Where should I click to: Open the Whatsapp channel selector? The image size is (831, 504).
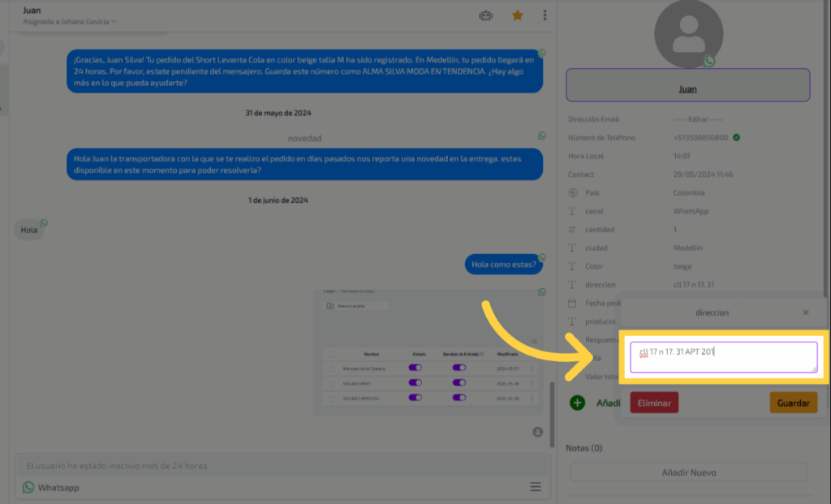pyautogui.click(x=51, y=488)
